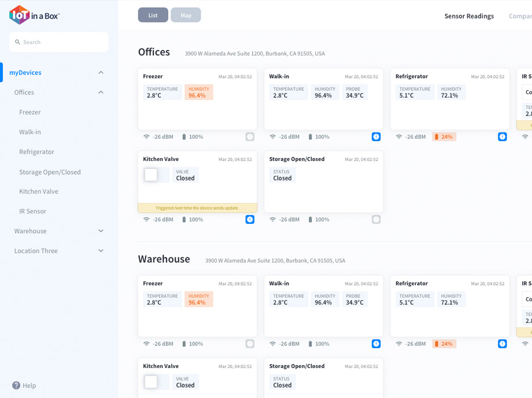This screenshot has width=532, height=398.
Task: Click Warehouse Storage Open/Closed card title
Action: tap(297, 366)
